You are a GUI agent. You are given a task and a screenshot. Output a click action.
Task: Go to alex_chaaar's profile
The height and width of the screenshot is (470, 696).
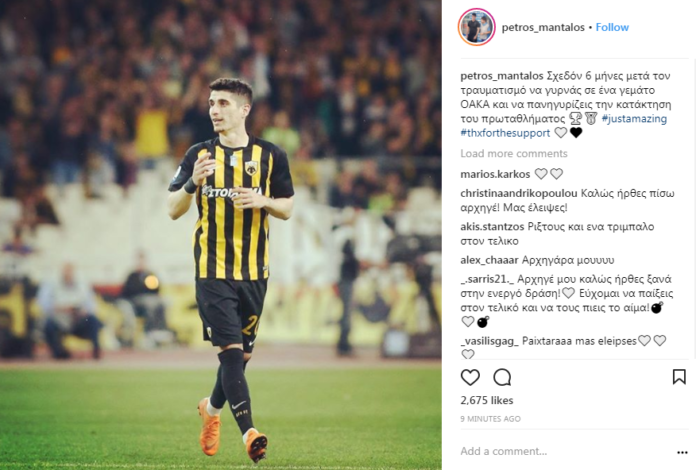pos(489,260)
